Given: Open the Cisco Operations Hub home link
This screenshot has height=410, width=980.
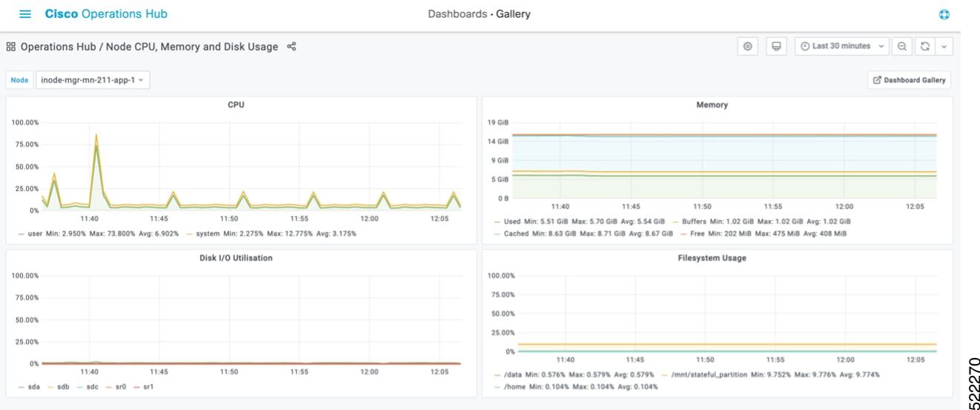Looking at the screenshot, I should click(x=106, y=14).
